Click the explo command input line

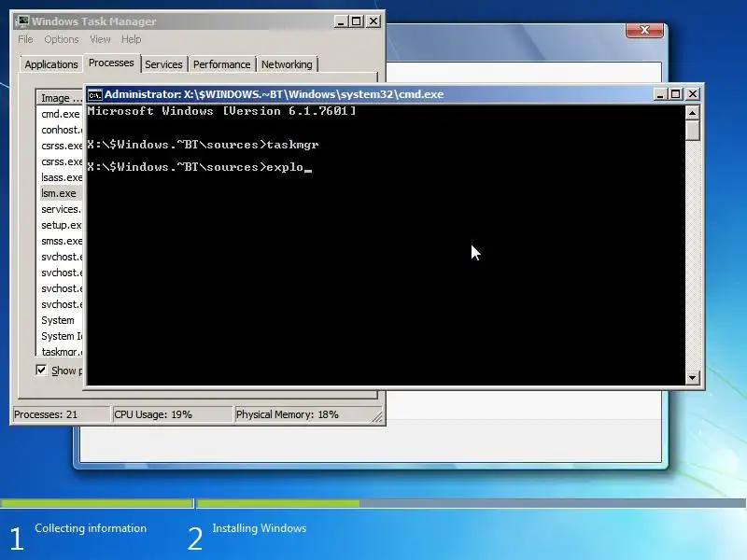pos(199,167)
